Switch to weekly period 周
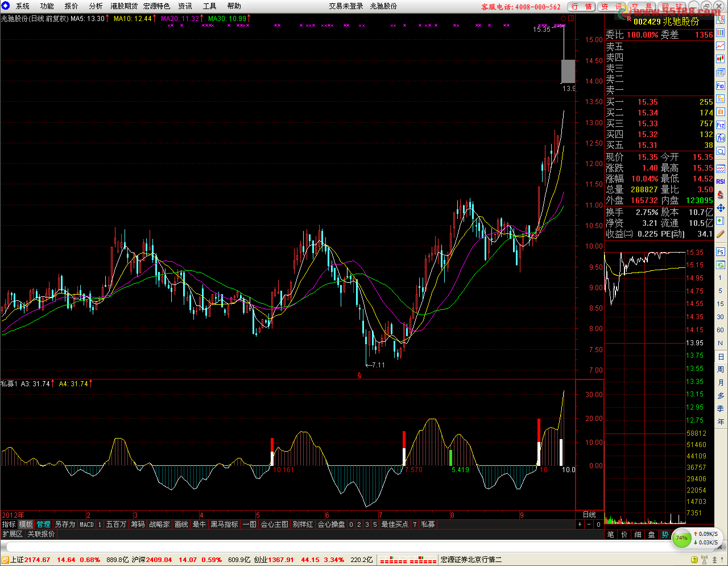 click(721, 370)
